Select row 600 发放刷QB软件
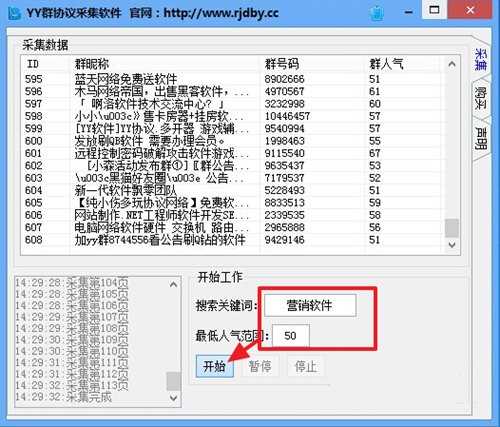Screen dimensions: 500x427 coord(232,141)
